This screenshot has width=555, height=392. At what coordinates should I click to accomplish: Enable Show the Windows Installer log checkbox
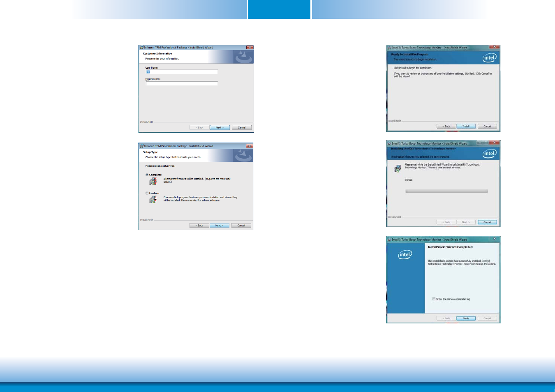click(434, 299)
